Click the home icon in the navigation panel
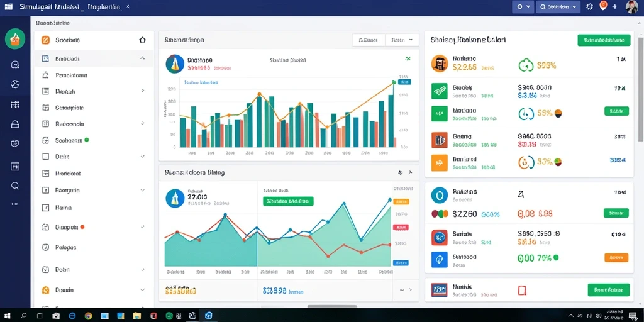Image resolution: width=644 pixels, height=322 pixels. coord(142,40)
